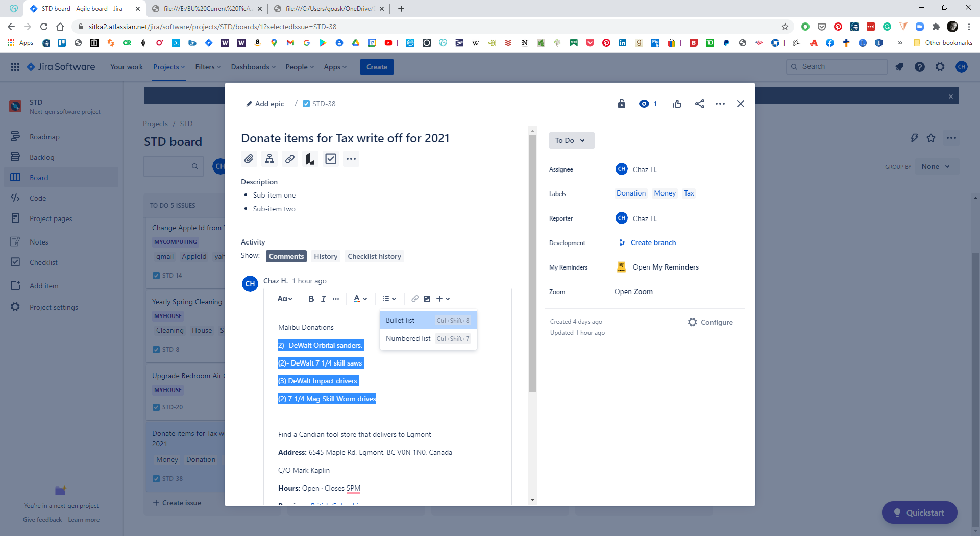Show the Checklist history tab
Screen dimensions: 980x536
click(x=374, y=256)
